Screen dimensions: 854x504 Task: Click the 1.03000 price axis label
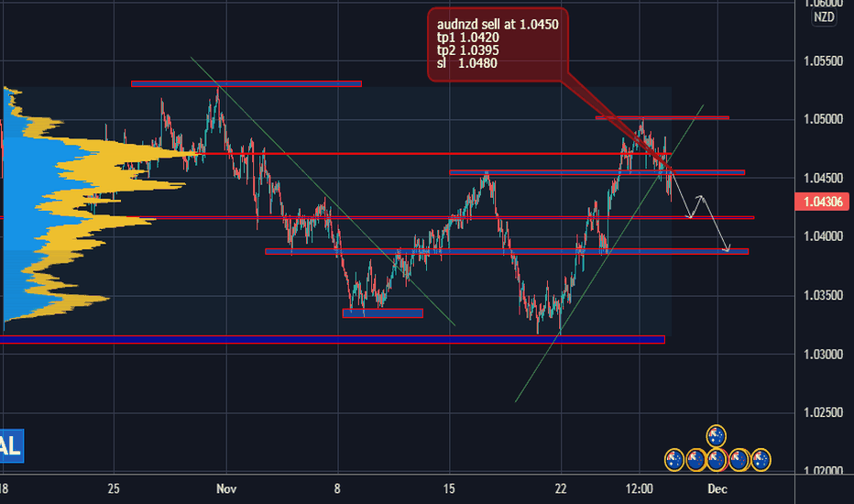point(823,354)
